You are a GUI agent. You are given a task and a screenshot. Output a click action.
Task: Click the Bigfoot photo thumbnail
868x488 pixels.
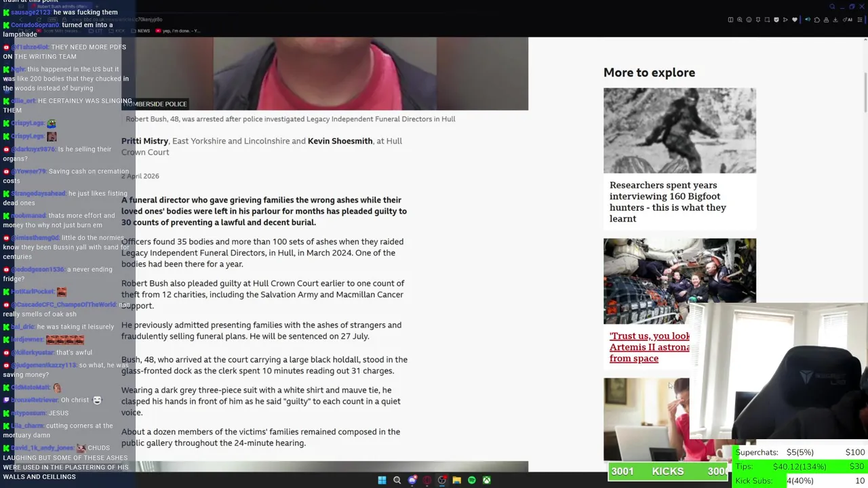pyautogui.click(x=679, y=130)
